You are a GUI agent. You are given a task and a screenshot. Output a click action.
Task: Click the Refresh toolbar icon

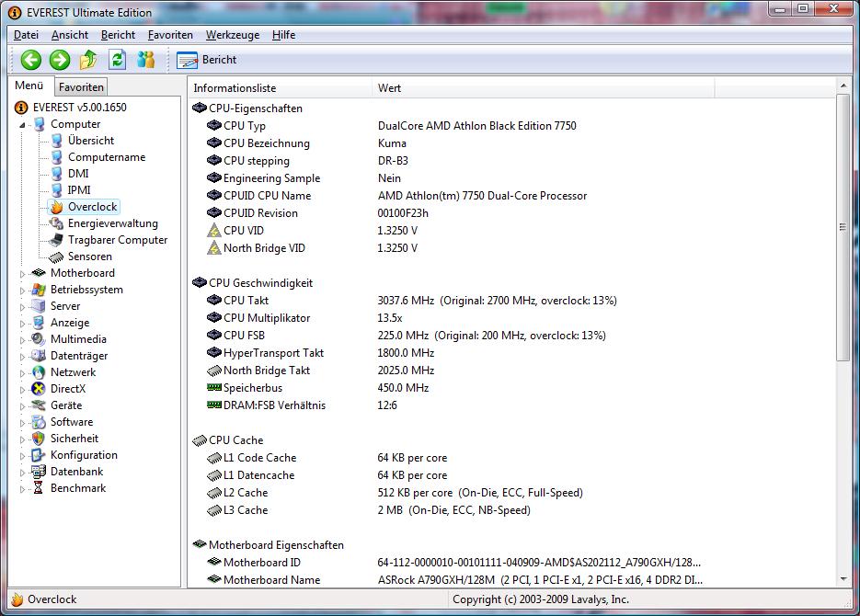click(117, 60)
